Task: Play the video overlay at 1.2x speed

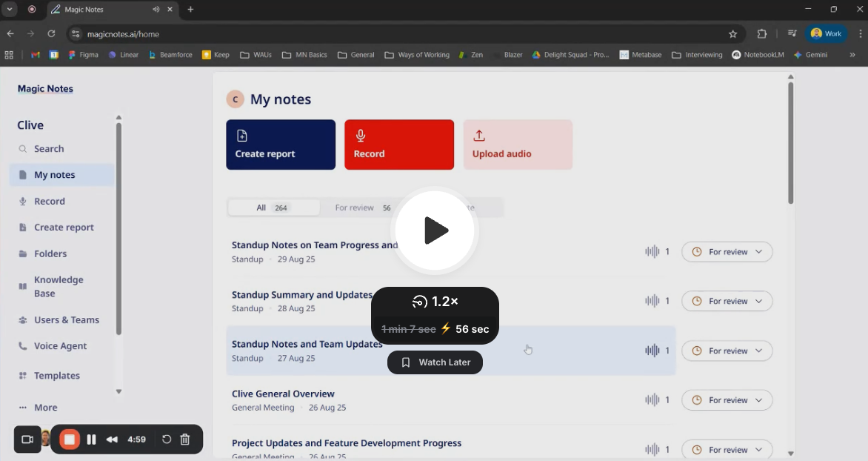Action: click(435, 230)
